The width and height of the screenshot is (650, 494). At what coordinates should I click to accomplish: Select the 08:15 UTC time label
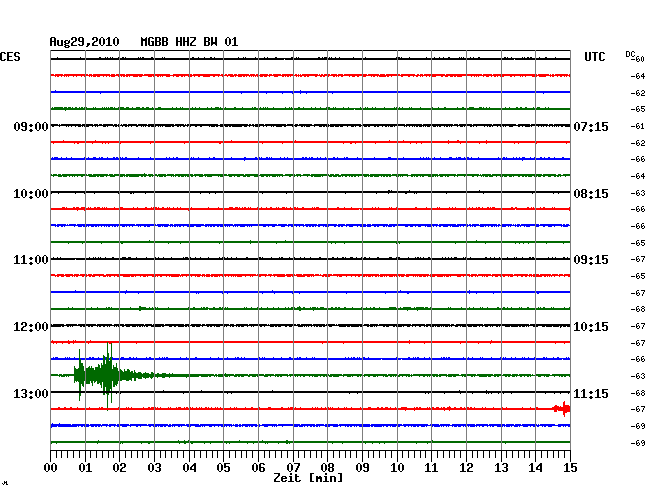591,194
